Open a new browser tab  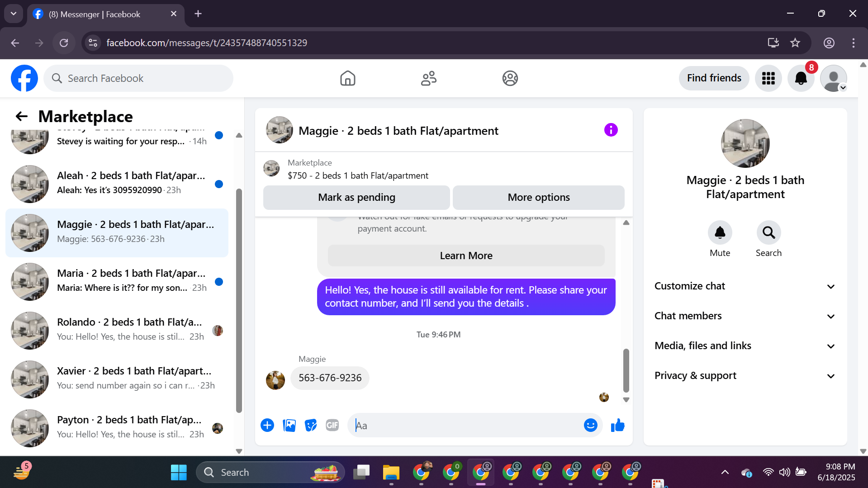point(198,14)
